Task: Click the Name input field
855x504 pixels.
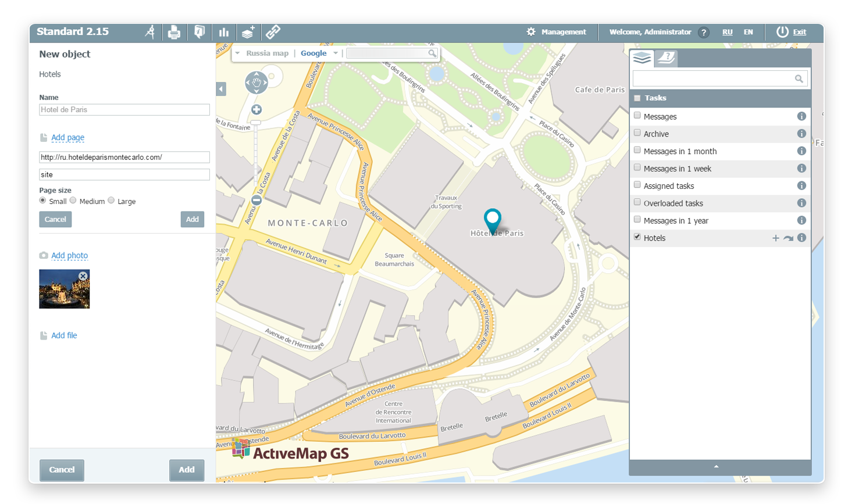Action: point(124,110)
